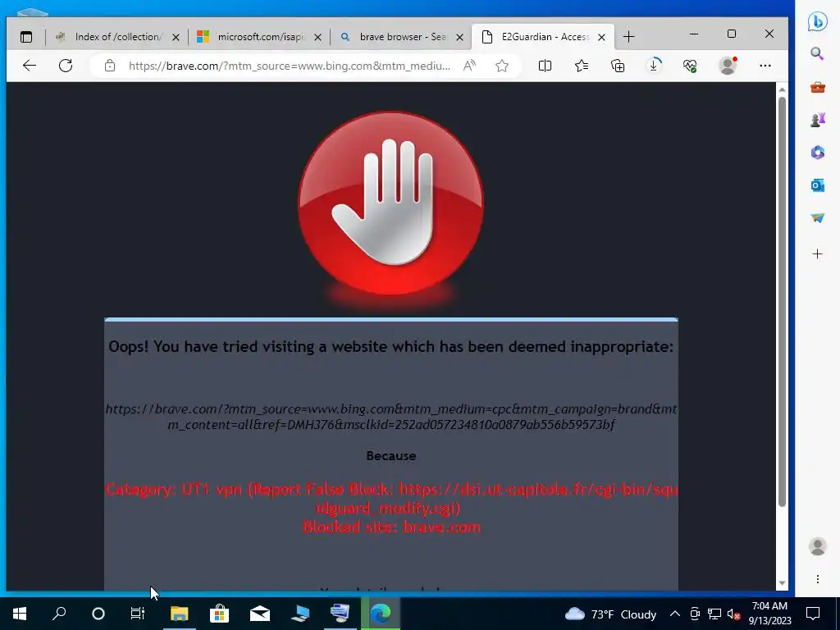Open split screen view

(545, 66)
